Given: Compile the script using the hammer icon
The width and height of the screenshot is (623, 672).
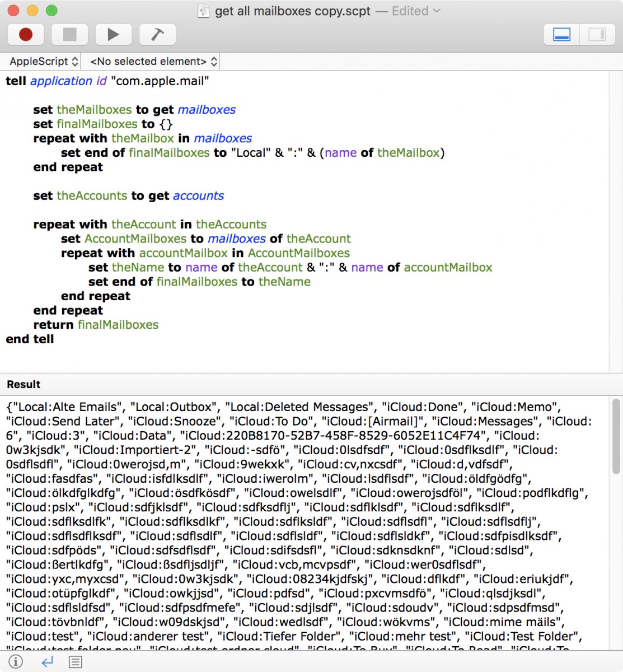Looking at the screenshot, I should [157, 35].
